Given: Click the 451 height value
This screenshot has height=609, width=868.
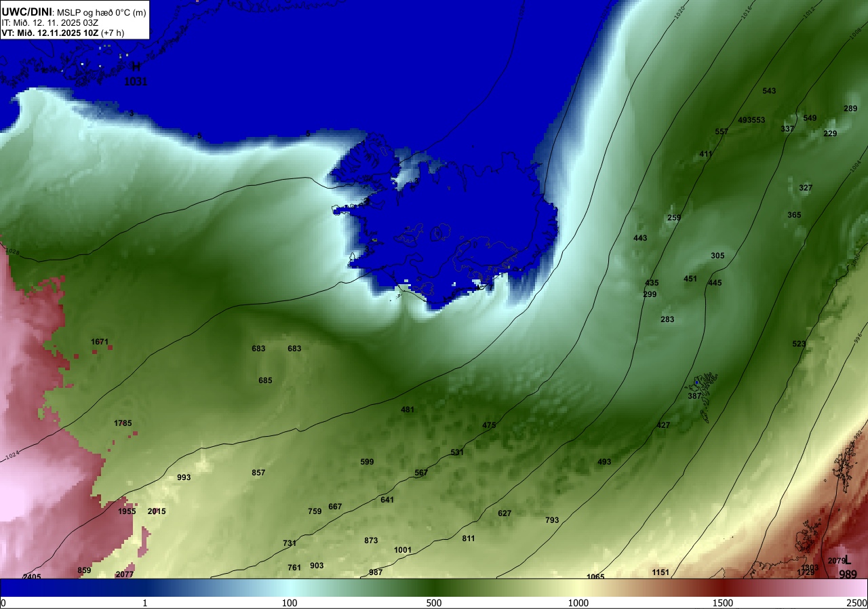Looking at the screenshot, I should click(690, 279).
